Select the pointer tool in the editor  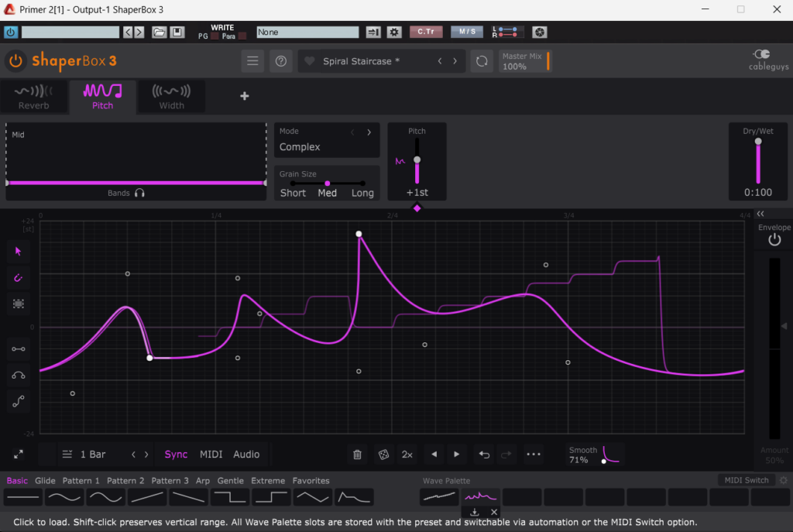(x=18, y=251)
